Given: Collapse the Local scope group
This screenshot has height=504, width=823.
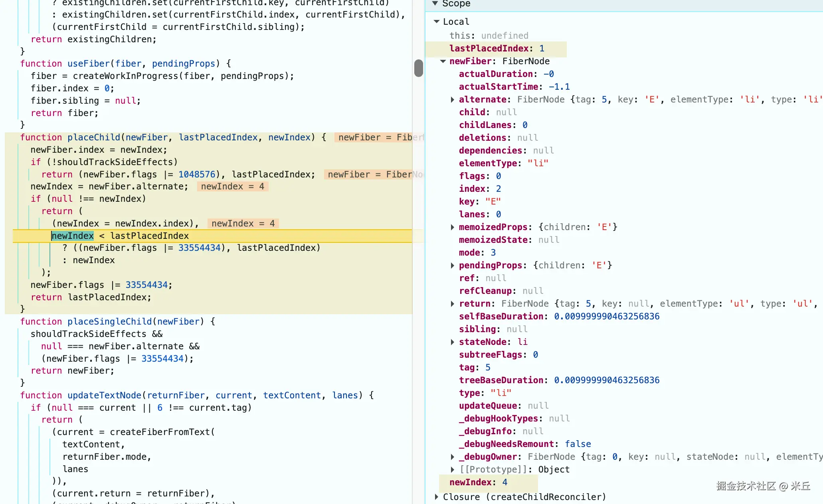Looking at the screenshot, I should (x=437, y=22).
